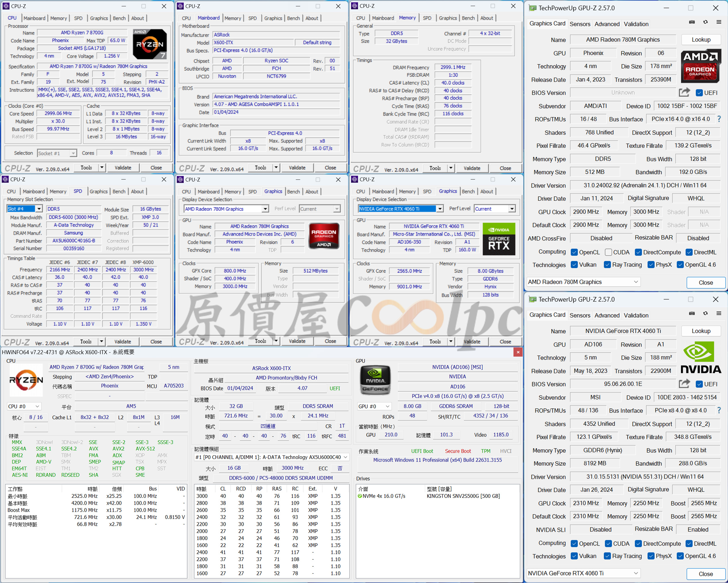
Task: Click GeForce RTX logo in CPU-Z Graphics window
Action: click(x=499, y=239)
